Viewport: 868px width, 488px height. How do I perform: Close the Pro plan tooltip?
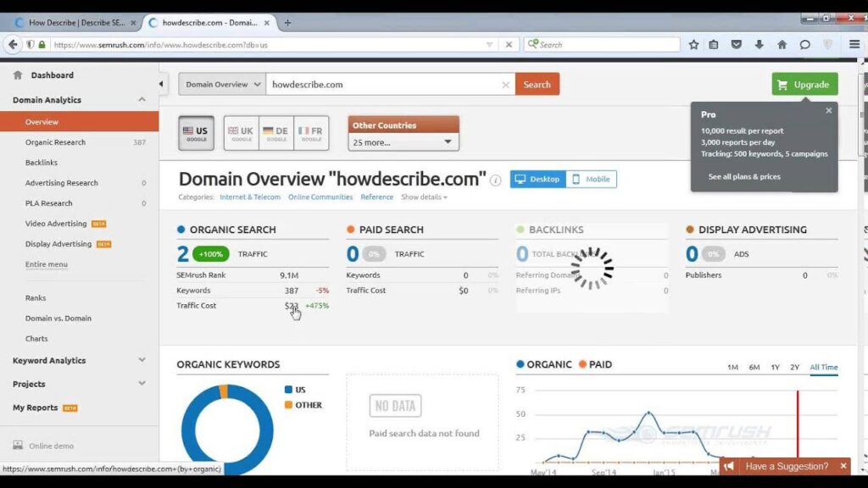(829, 111)
